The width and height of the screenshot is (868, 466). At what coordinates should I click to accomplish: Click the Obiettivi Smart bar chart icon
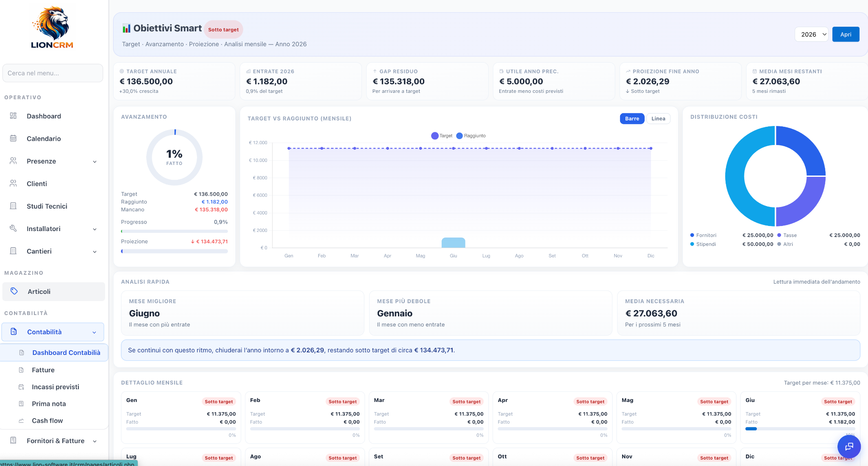pos(126,28)
